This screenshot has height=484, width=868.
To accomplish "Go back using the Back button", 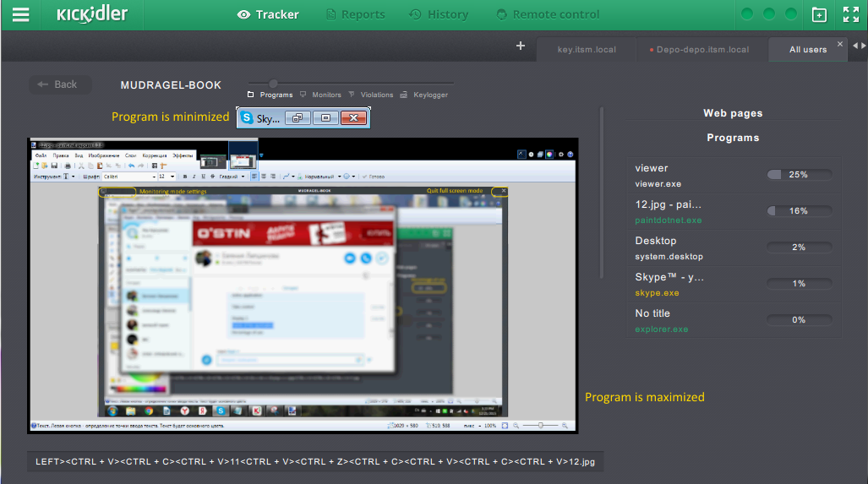I will pos(60,84).
